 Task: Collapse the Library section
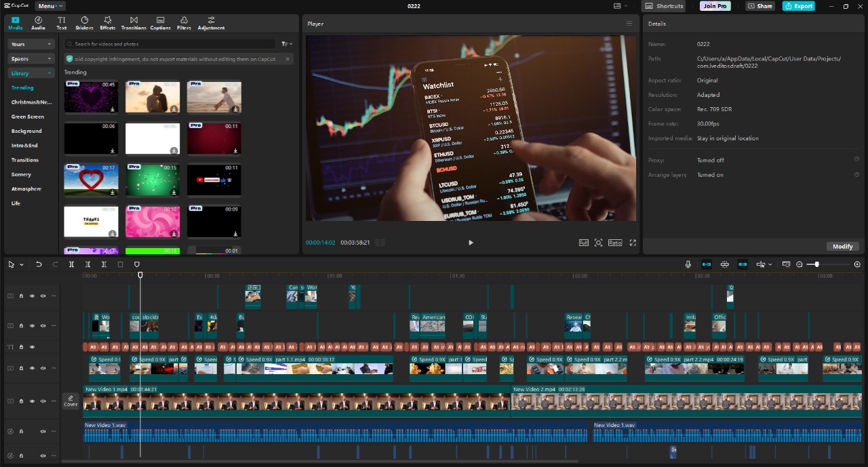click(x=31, y=73)
